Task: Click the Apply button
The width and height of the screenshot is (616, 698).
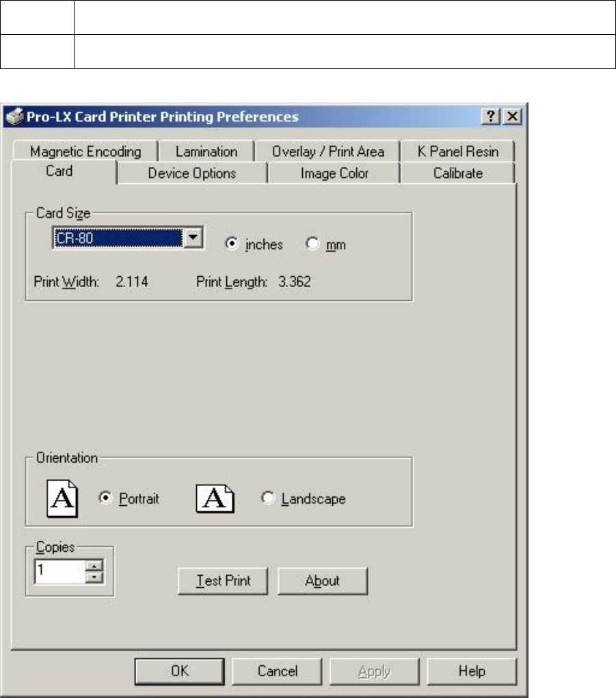Action: point(375,671)
